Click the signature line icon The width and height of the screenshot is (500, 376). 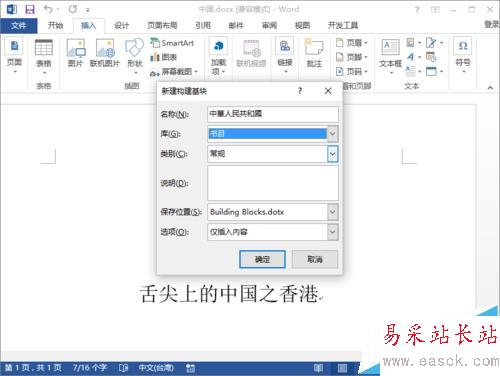tap(434, 43)
